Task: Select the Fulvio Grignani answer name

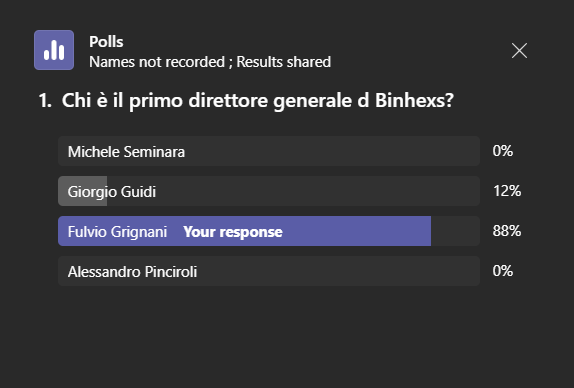Action: (117, 232)
